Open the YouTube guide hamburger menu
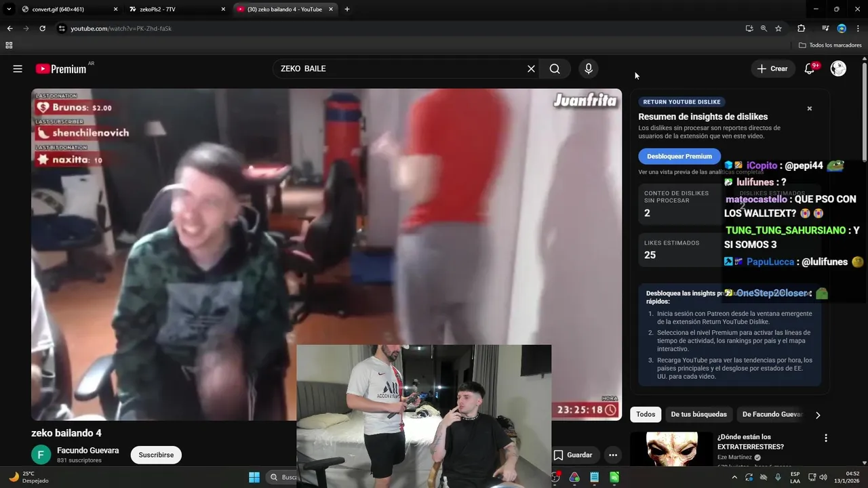868x488 pixels. 18,68
